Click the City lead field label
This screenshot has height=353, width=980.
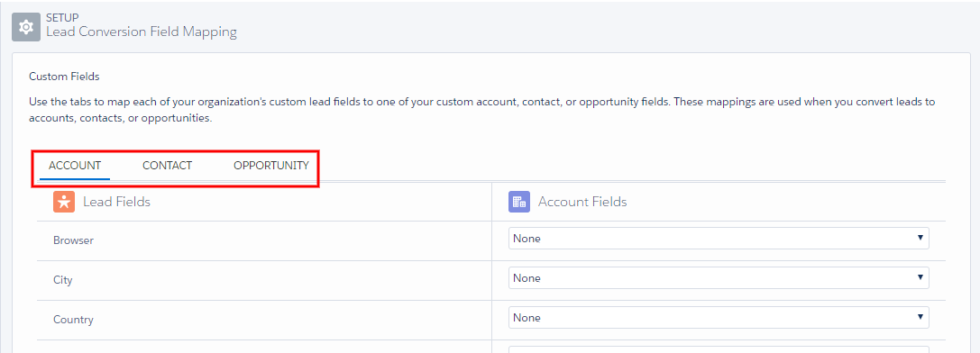point(62,280)
